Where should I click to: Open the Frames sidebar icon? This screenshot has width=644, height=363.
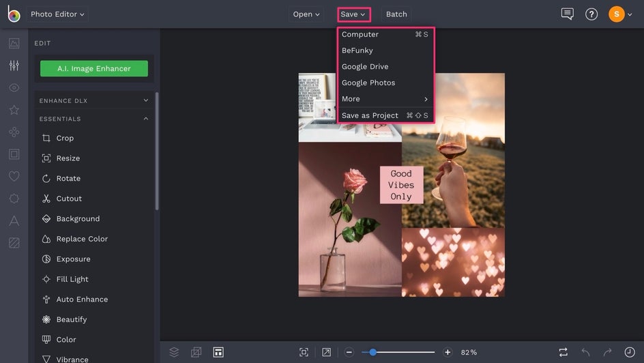pos(14,154)
